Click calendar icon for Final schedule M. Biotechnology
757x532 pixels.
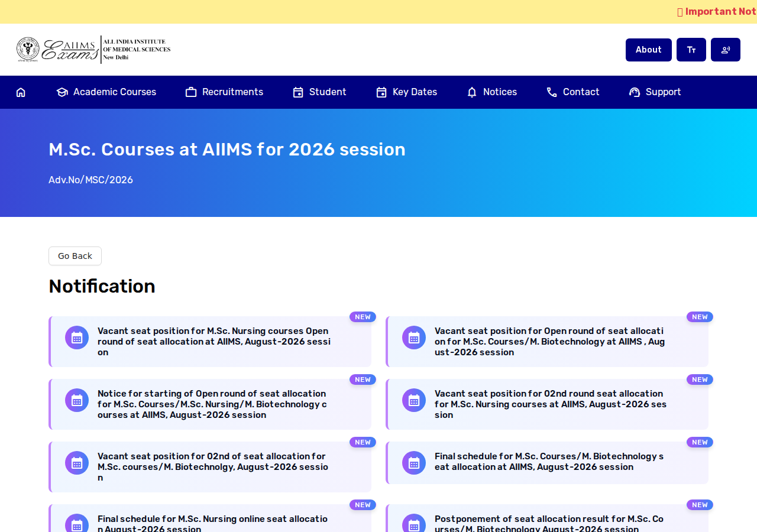pos(414,463)
